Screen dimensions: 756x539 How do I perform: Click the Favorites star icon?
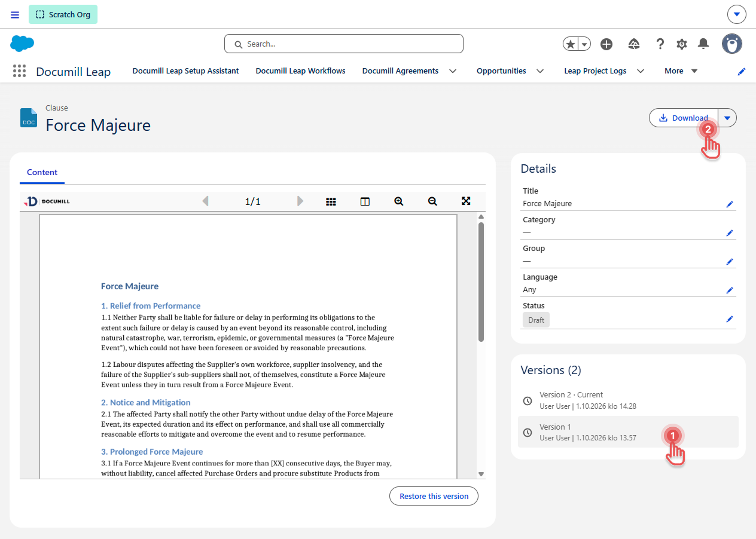pos(571,44)
